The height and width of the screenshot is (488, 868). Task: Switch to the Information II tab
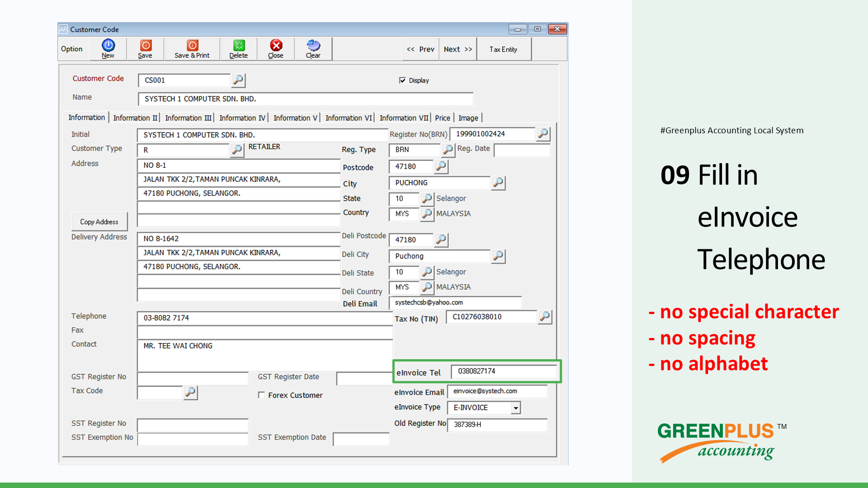(x=135, y=118)
